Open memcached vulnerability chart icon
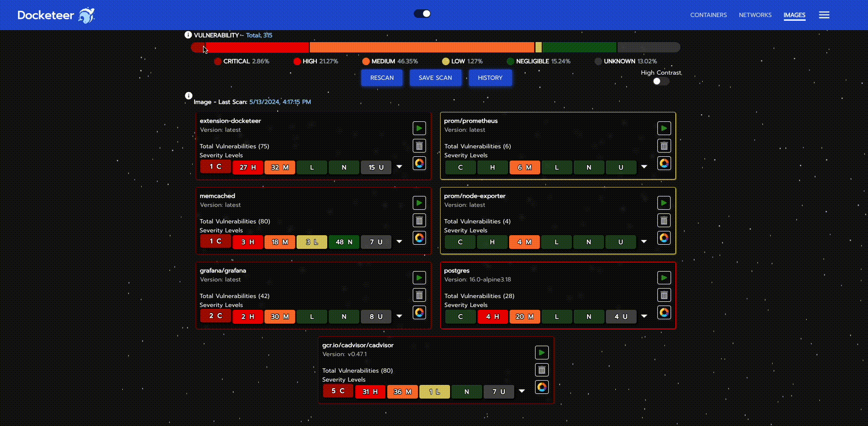 tap(419, 238)
